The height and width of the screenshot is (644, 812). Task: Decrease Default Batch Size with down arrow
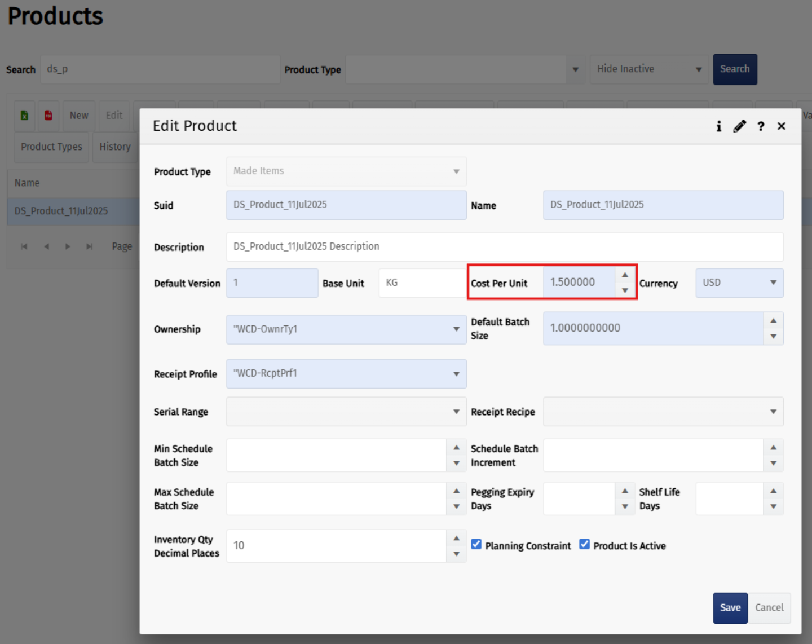pyautogui.click(x=773, y=336)
